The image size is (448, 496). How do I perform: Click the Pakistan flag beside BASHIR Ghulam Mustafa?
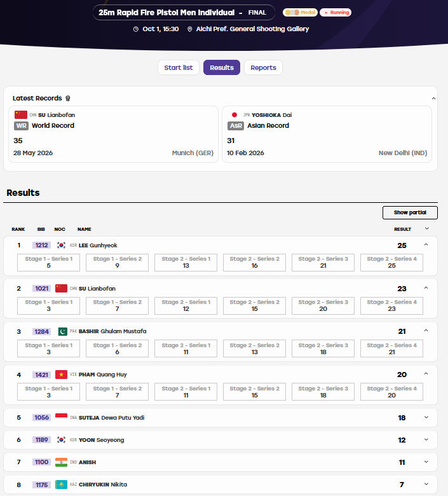tap(63, 331)
